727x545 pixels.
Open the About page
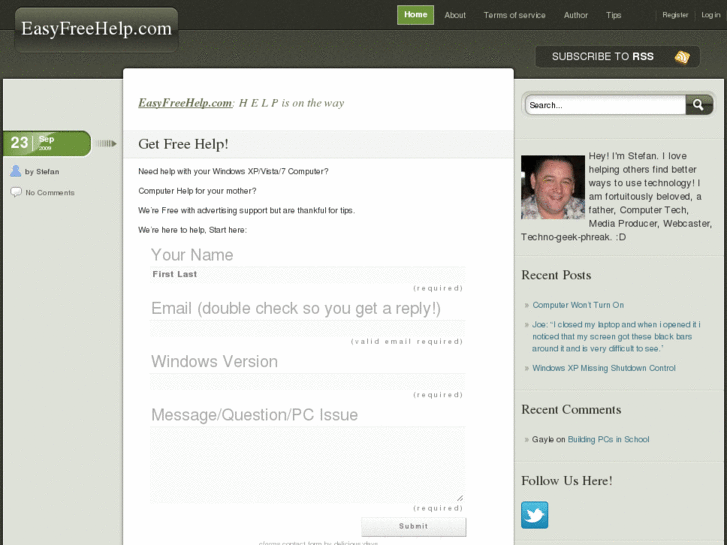[x=455, y=15]
